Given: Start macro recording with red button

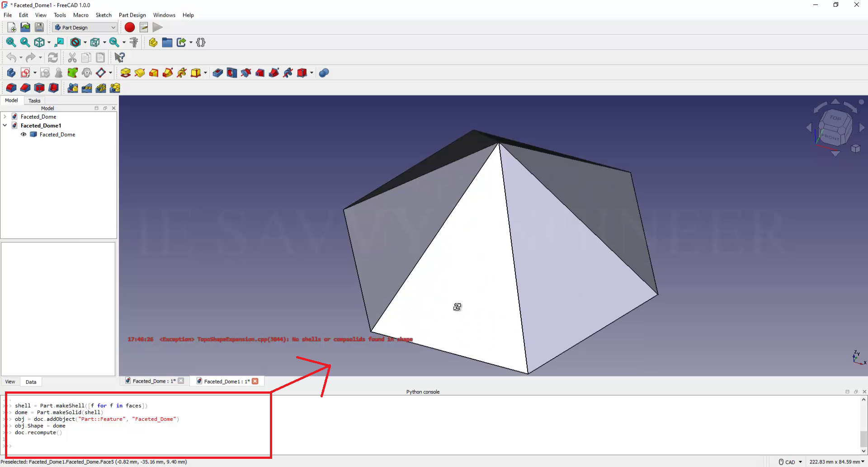Looking at the screenshot, I should tap(130, 28).
